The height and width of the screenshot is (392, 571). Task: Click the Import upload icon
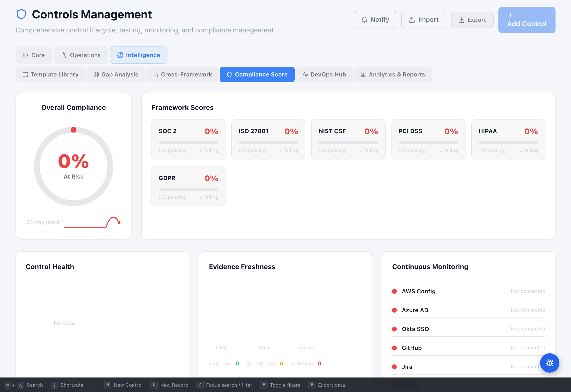click(x=412, y=20)
